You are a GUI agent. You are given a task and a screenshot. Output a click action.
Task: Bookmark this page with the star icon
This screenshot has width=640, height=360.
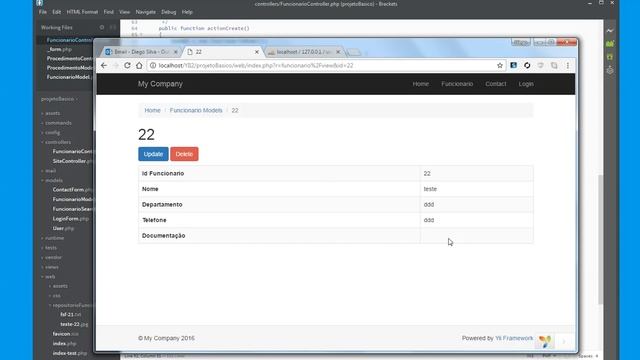point(500,65)
